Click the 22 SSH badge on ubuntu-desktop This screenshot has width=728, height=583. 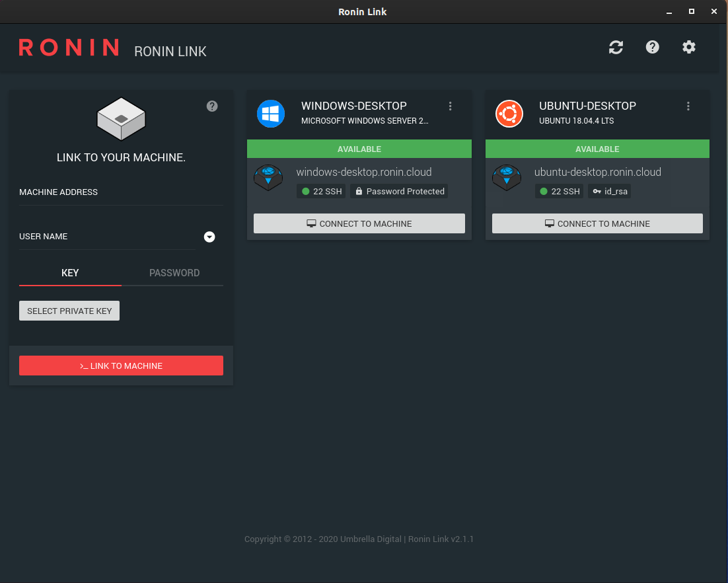pos(559,192)
